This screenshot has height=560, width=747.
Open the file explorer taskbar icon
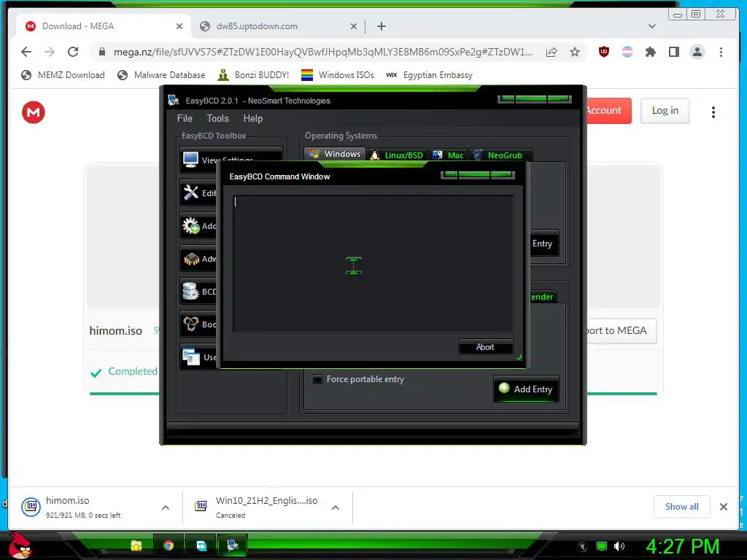[136, 545]
